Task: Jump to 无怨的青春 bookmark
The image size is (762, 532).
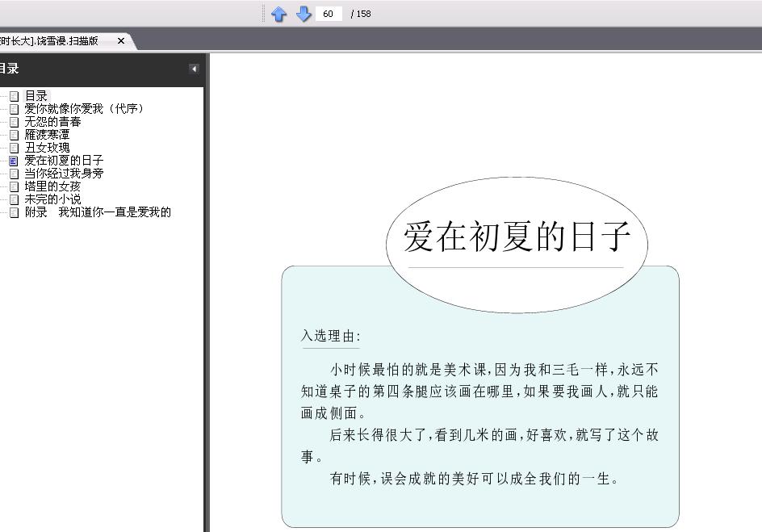Action: point(53,121)
